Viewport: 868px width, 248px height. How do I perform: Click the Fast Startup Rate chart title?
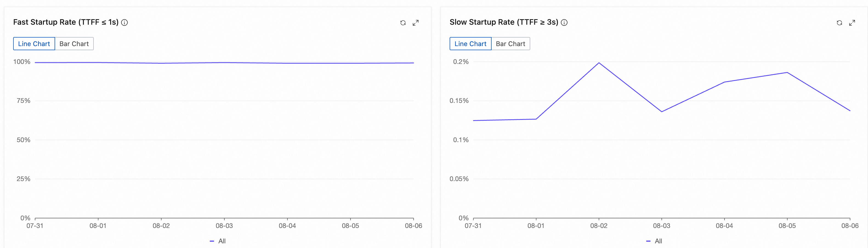point(66,22)
